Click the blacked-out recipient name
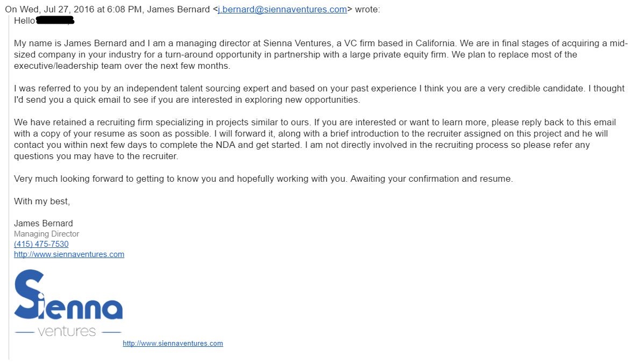The width and height of the screenshot is (643, 364). point(54,21)
